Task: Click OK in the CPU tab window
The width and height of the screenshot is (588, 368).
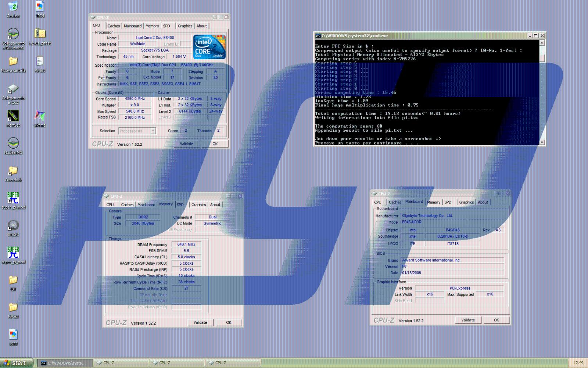Action: (215, 144)
